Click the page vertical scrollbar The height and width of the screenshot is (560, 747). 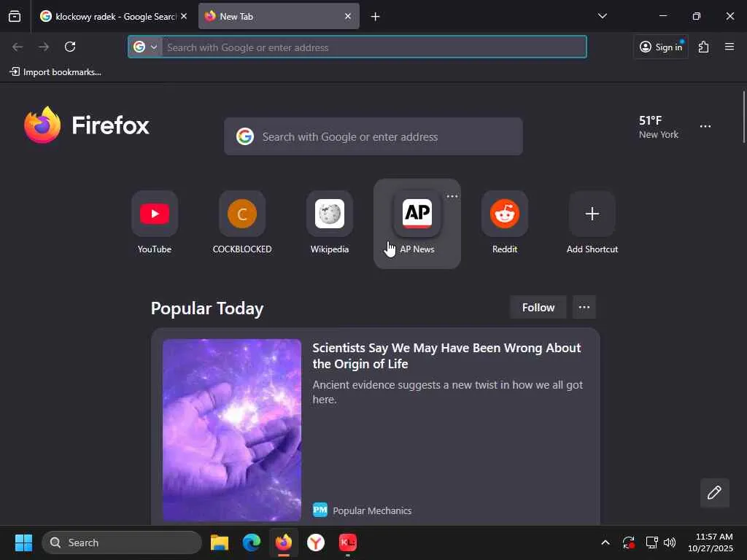pyautogui.click(x=743, y=117)
